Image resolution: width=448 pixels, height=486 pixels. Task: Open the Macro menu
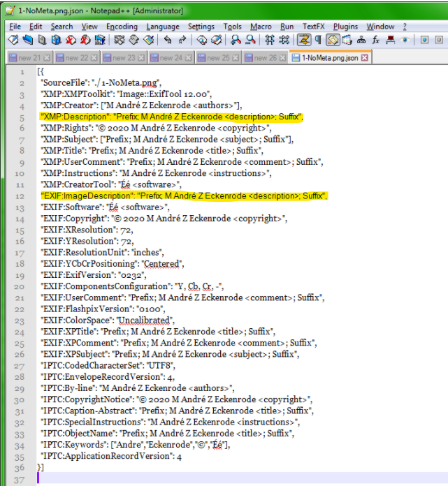(x=261, y=27)
